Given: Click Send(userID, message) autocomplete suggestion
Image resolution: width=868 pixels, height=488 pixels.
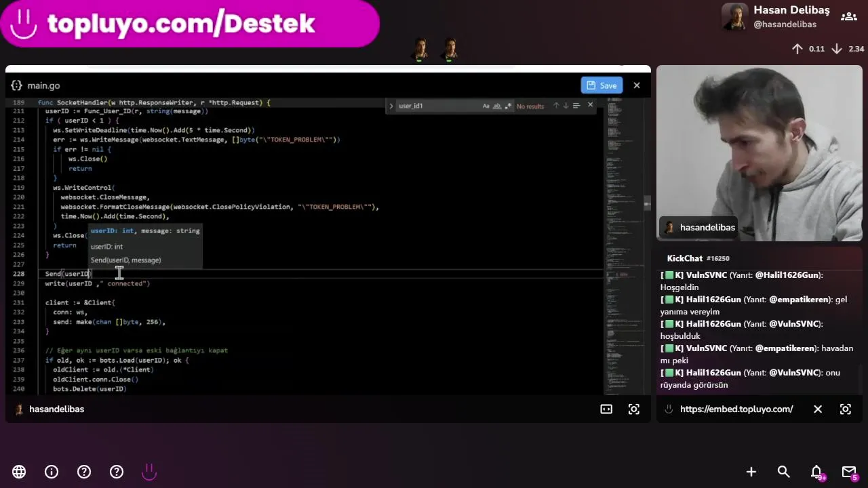Looking at the screenshot, I should click(126, 260).
